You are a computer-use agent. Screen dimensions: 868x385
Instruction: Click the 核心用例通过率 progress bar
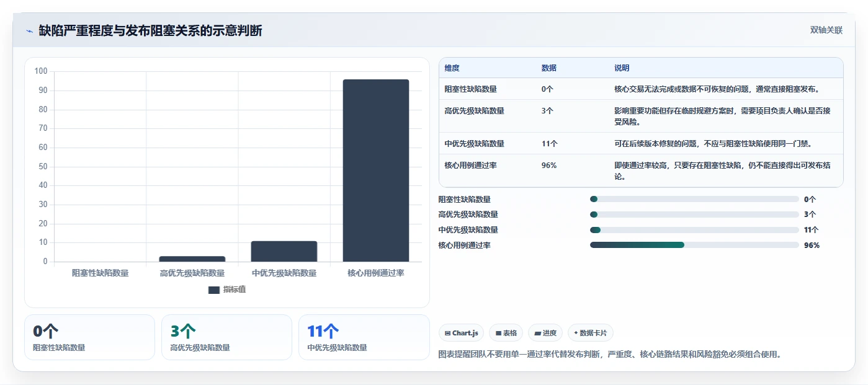(x=694, y=245)
